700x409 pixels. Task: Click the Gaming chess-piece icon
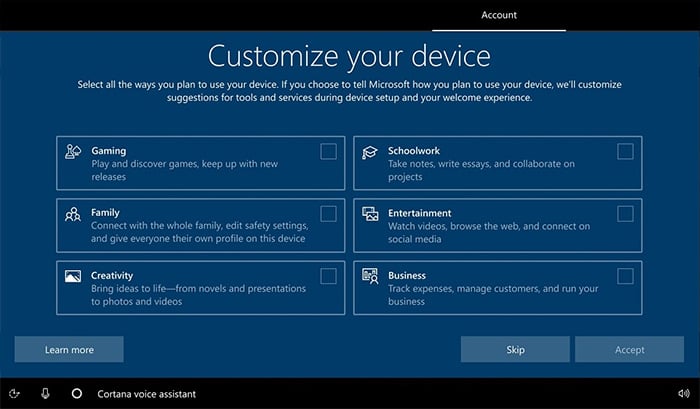(x=73, y=152)
